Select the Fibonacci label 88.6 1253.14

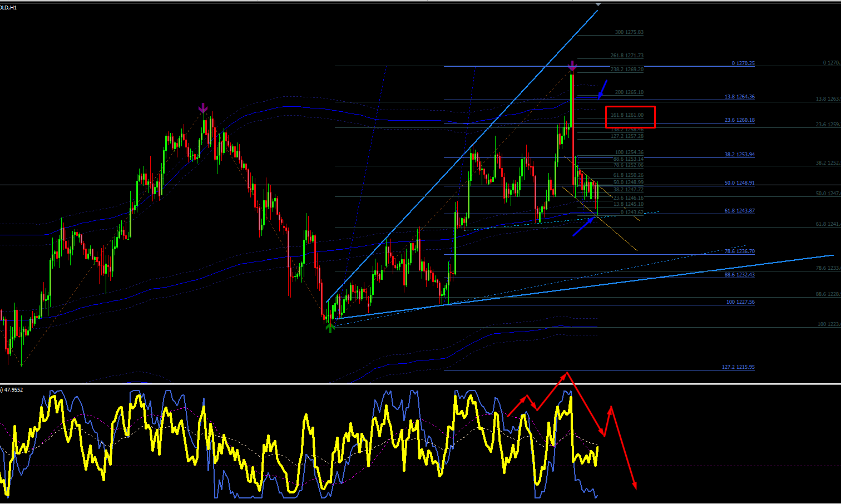point(628,159)
